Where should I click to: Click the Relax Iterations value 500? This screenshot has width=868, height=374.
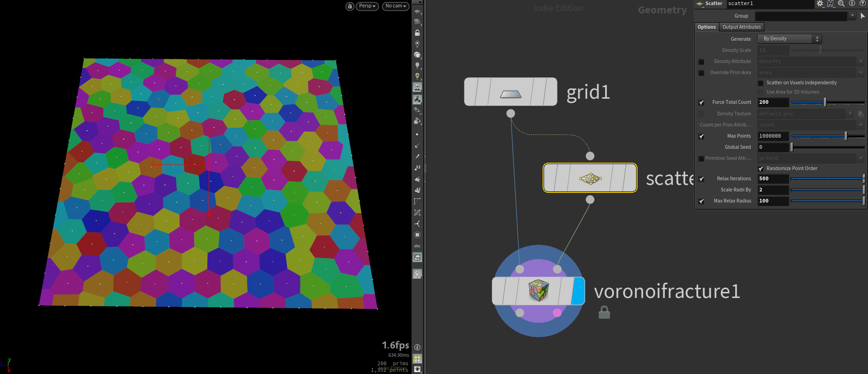[x=773, y=179]
